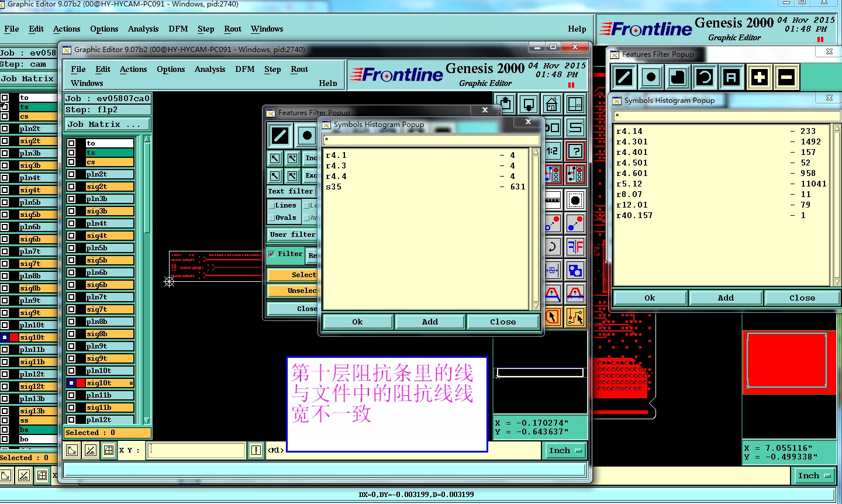Select r5.12 row in right histogram list
Image resolution: width=842 pixels, height=504 pixels.
(x=721, y=184)
